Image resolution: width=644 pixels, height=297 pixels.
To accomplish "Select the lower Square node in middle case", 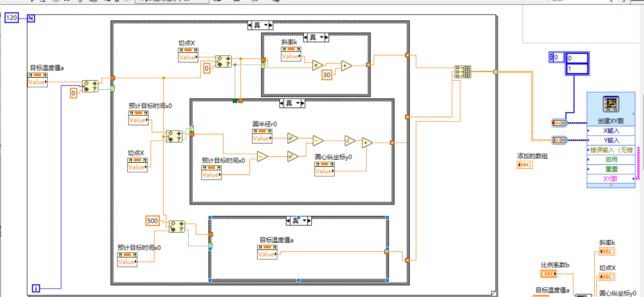I will coord(292,157).
